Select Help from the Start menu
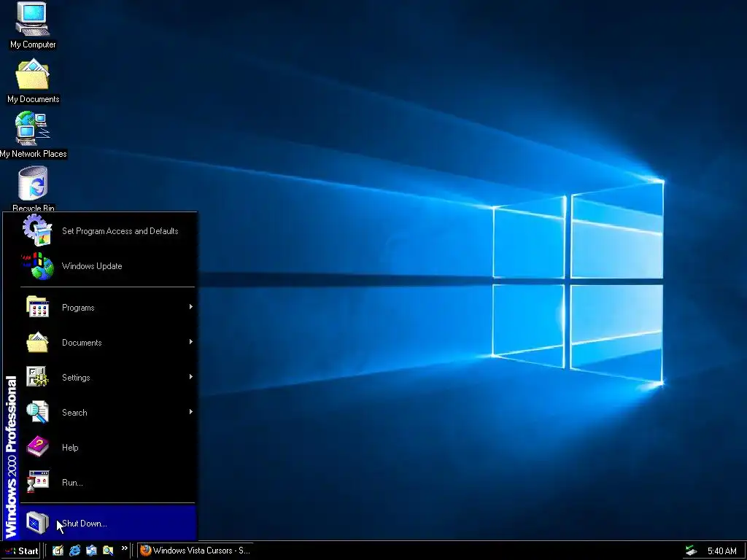Viewport: 747px width, 560px height. (108, 447)
